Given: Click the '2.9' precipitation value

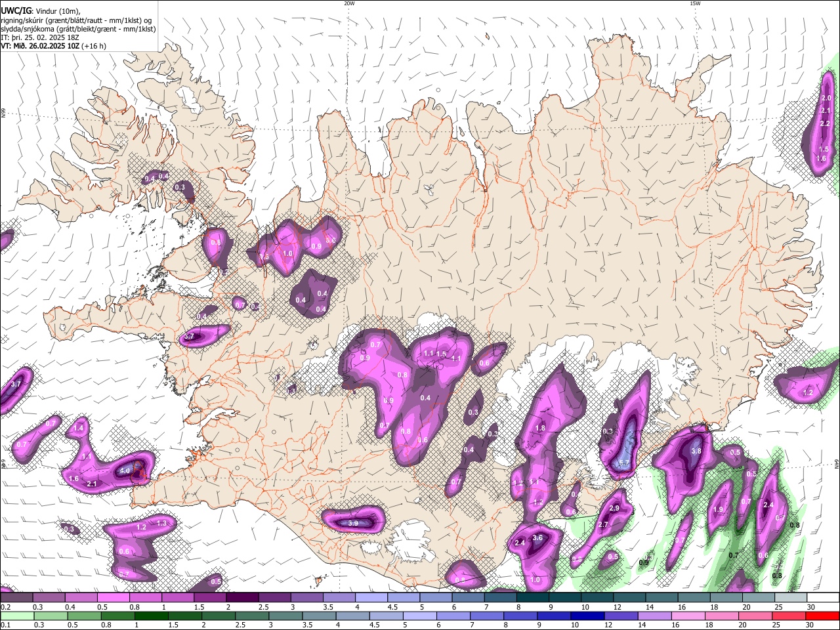Looking at the screenshot, I should click(614, 509).
